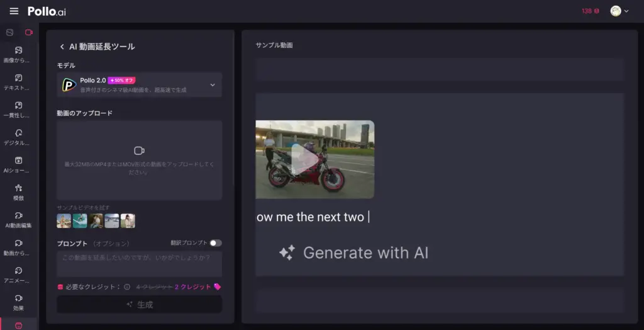The image size is (644, 330).
Task: Click the サンプルビデオを試す label
Action: point(84,207)
